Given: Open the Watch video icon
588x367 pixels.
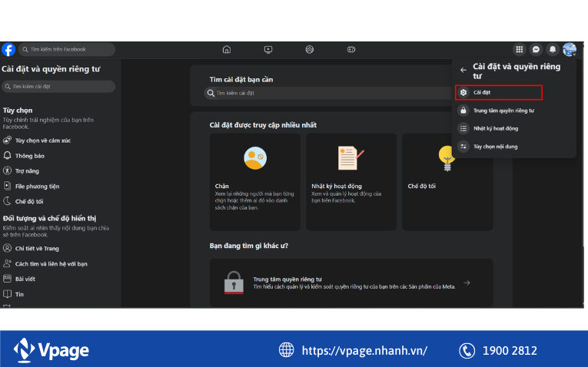Looking at the screenshot, I should pos(268,50).
